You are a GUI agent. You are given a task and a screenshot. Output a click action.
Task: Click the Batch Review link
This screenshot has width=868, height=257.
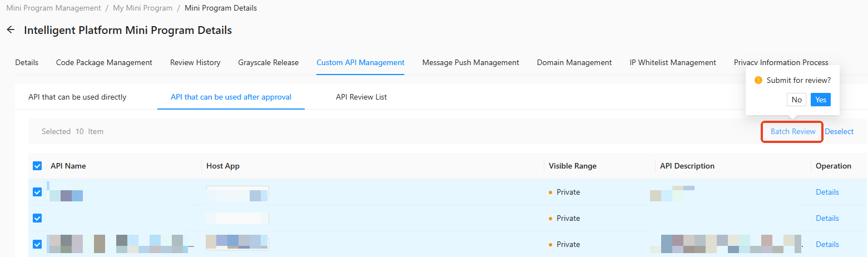793,132
